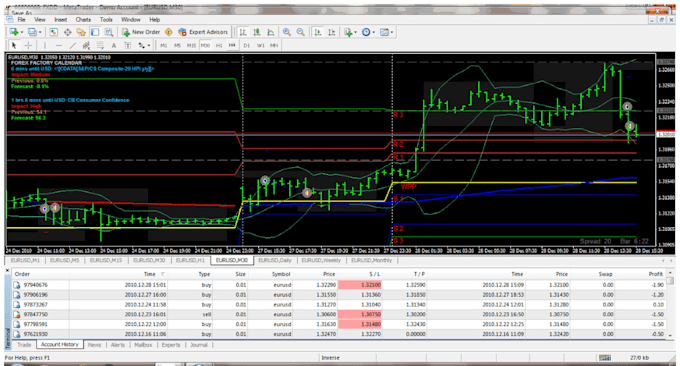Image resolution: width=680 pixels, height=366 pixels.
Task: Open the Insert menu
Action: tap(61, 20)
